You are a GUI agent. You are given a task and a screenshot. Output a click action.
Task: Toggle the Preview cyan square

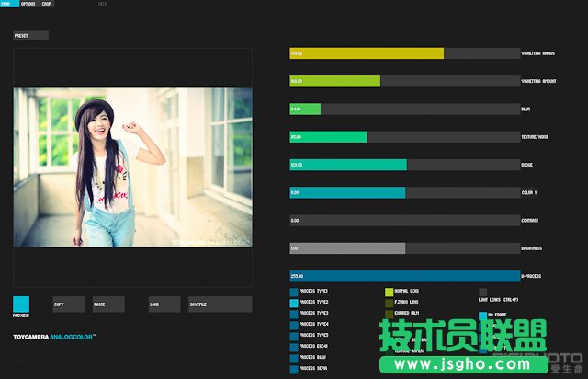tap(21, 304)
